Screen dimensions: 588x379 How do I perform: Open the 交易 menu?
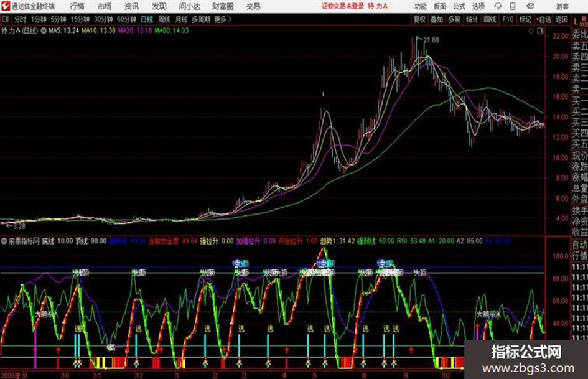[253, 6]
